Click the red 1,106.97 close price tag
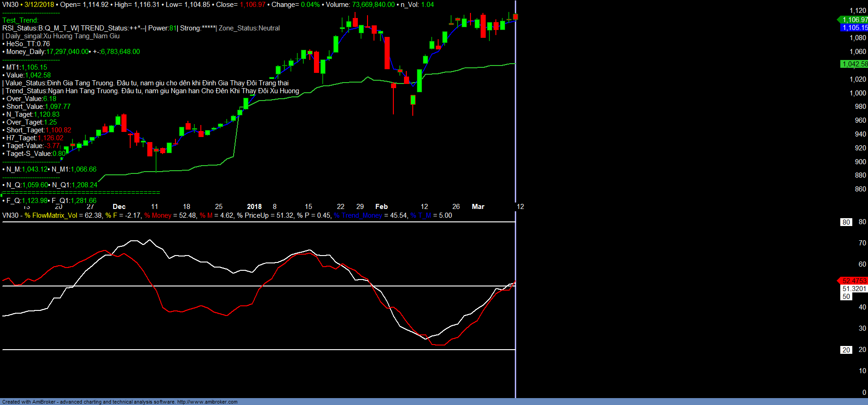 [x=854, y=20]
